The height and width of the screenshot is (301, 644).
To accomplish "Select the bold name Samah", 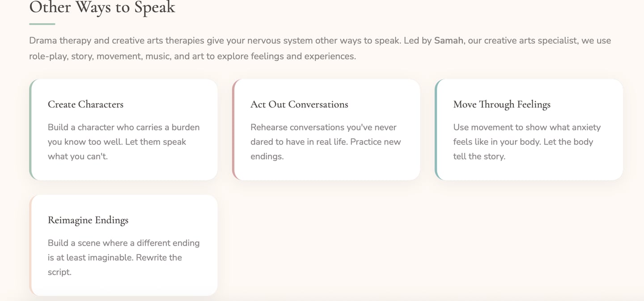I will tap(449, 41).
